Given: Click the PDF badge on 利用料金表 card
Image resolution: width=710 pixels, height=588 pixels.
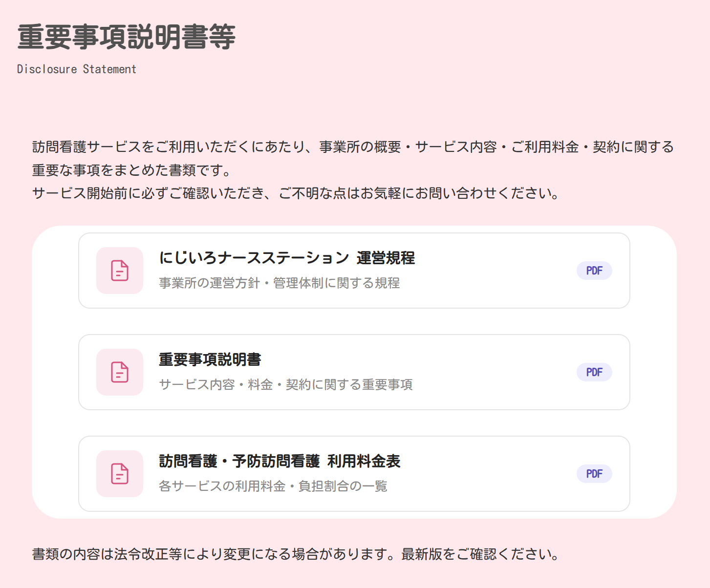Looking at the screenshot, I should tap(594, 474).
